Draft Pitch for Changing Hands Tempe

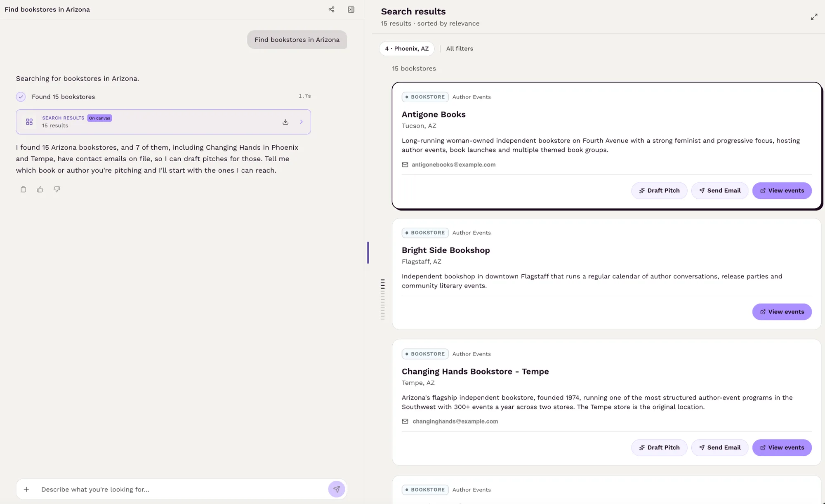click(659, 447)
